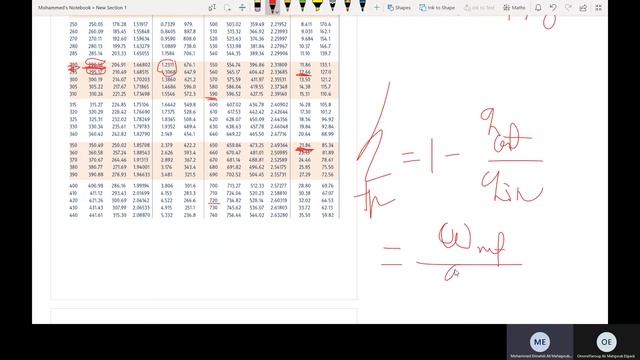
Task: Redo the last action
Action: pos(568,7)
